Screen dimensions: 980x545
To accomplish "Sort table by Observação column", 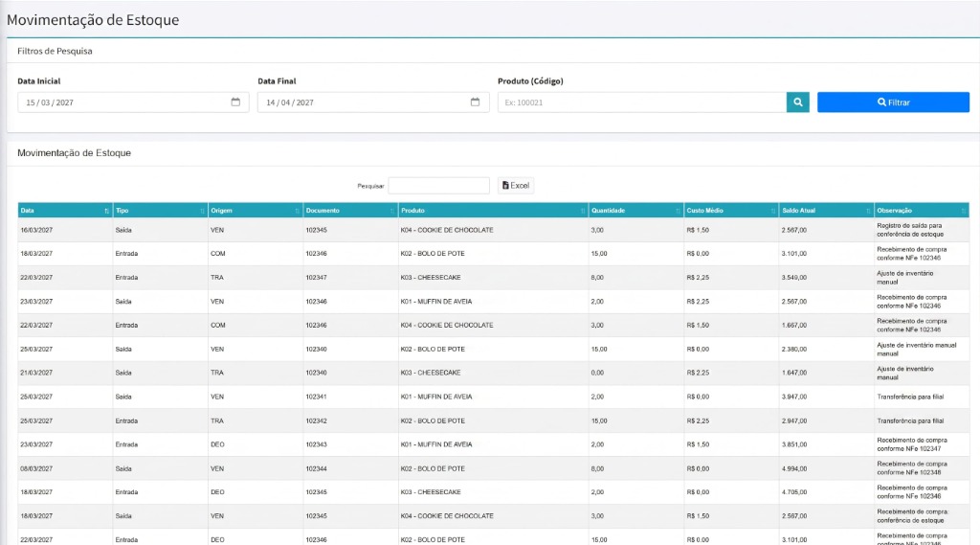I will click(922, 210).
